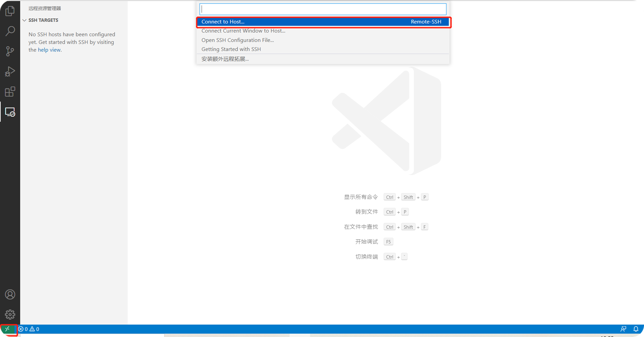Image resolution: width=644 pixels, height=337 pixels.
Task: Open the Manage gear settings icon
Action: tap(10, 314)
